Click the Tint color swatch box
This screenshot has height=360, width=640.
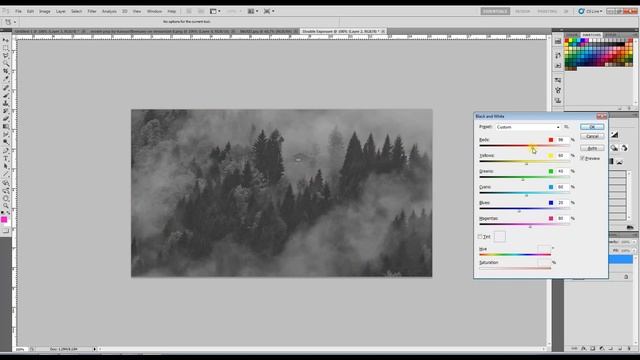500,236
